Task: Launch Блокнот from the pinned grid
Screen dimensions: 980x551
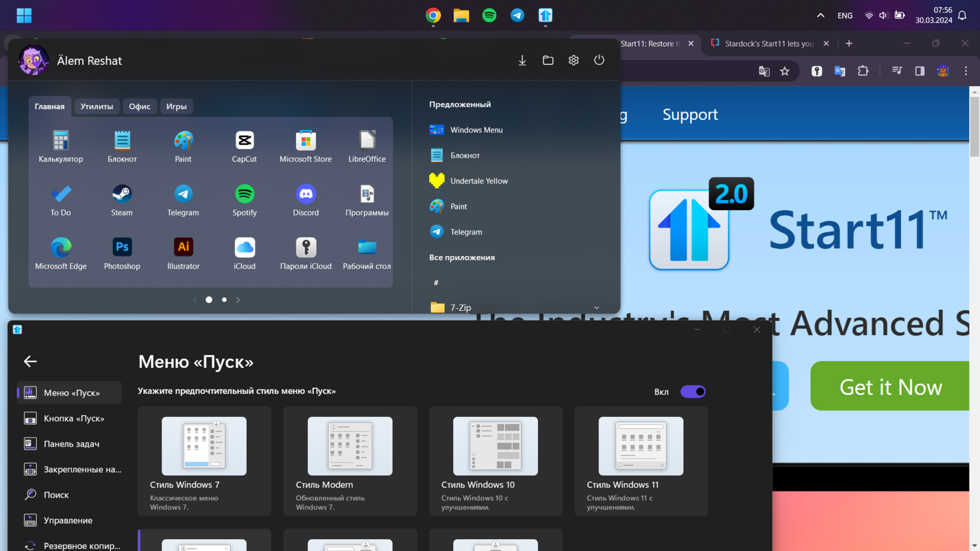Action: tap(122, 146)
